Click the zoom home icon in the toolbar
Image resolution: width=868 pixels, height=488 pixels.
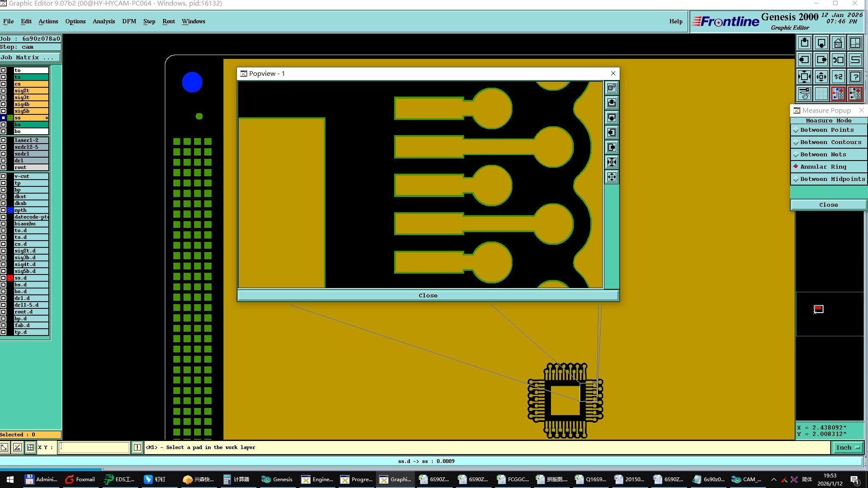point(838,43)
